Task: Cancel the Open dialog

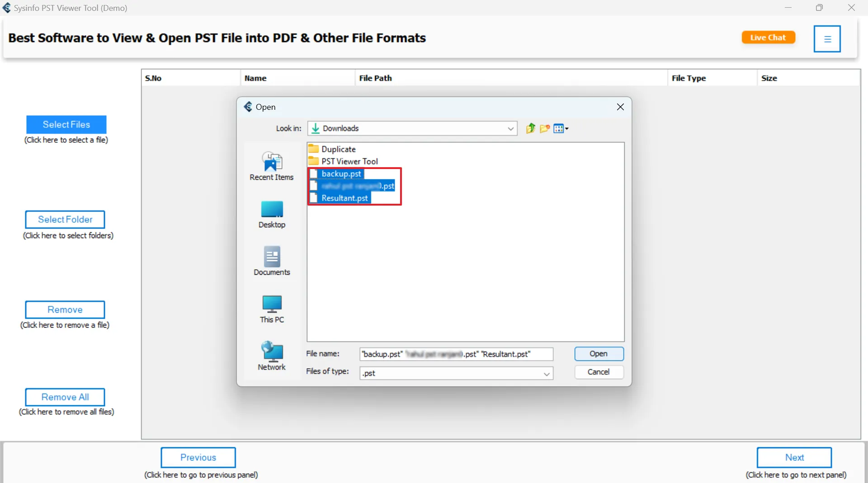Action: (x=599, y=372)
